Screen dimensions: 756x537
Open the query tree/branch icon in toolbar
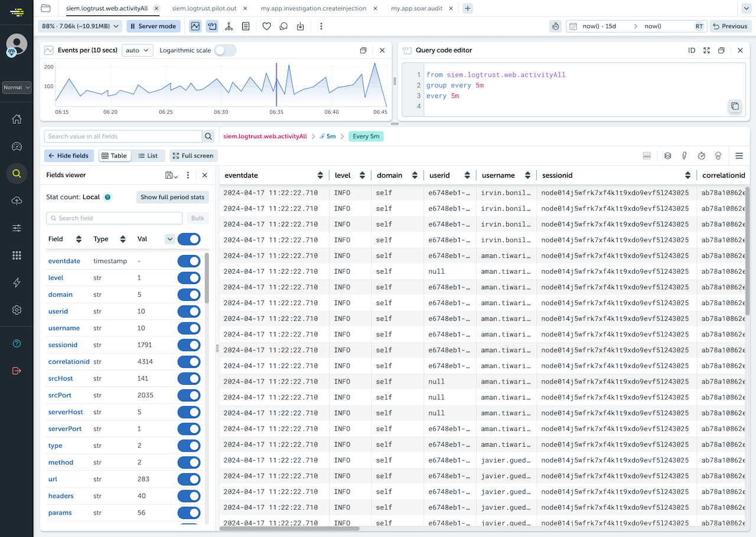click(x=229, y=26)
